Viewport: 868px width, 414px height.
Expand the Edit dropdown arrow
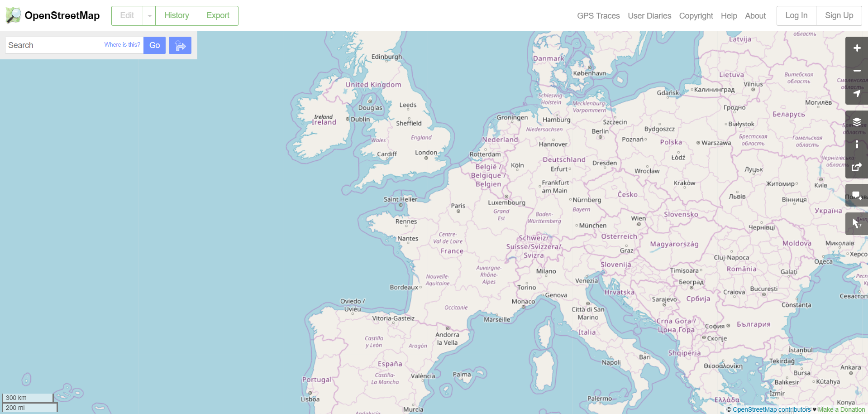(149, 16)
